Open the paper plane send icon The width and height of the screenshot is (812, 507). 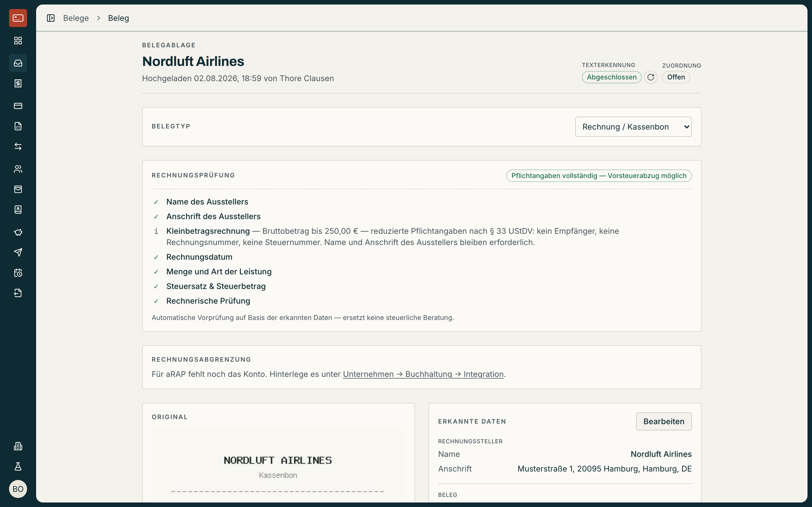point(18,252)
